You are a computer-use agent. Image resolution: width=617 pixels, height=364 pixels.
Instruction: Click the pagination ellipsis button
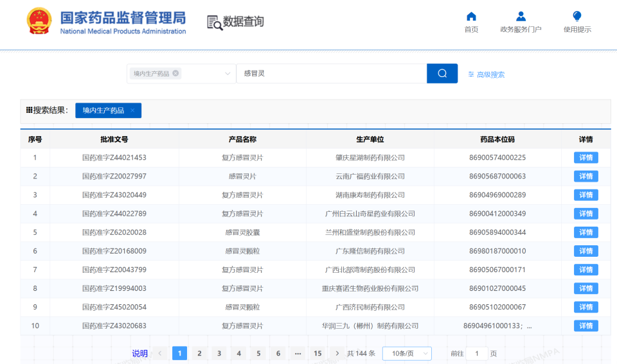pos(298,353)
